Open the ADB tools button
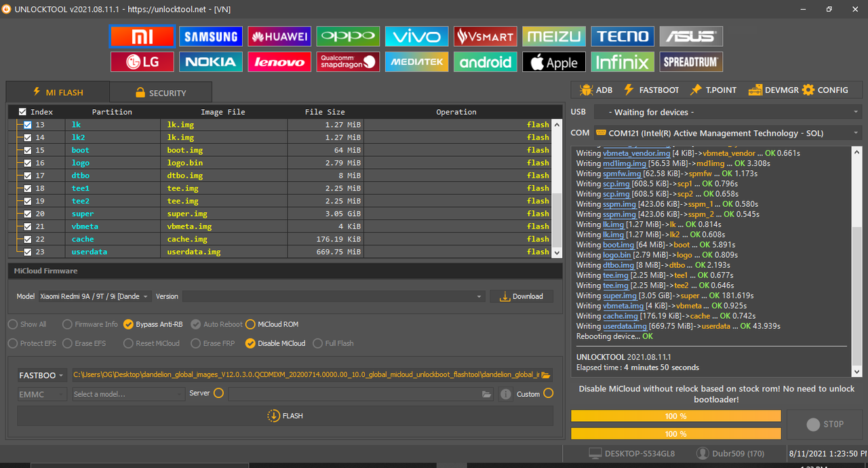Screen dimensions: 868x468 click(596, 90)
